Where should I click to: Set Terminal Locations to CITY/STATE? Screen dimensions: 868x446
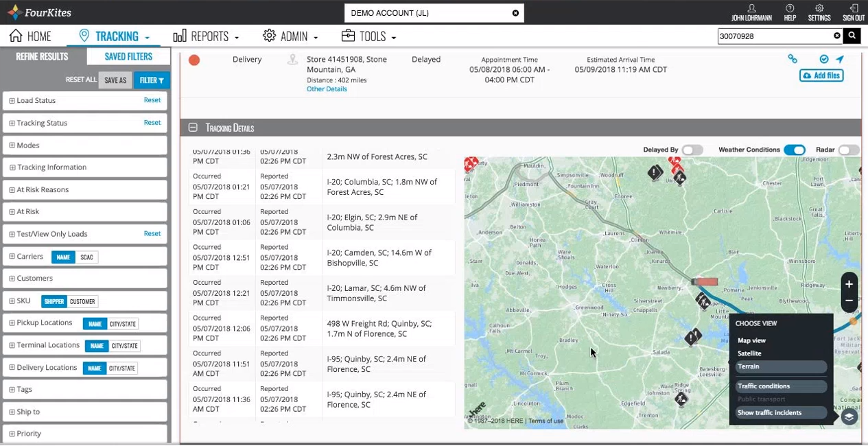tap(124, 346)
